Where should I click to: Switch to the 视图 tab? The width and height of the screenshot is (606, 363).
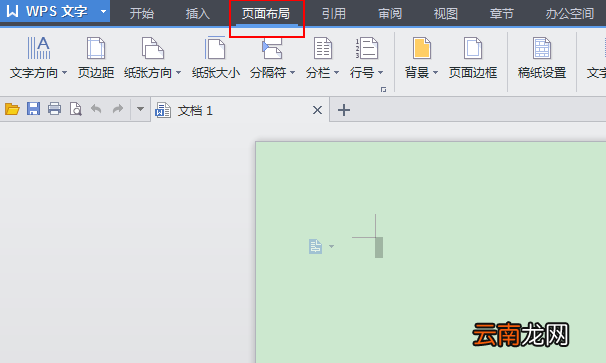(446, 14)
